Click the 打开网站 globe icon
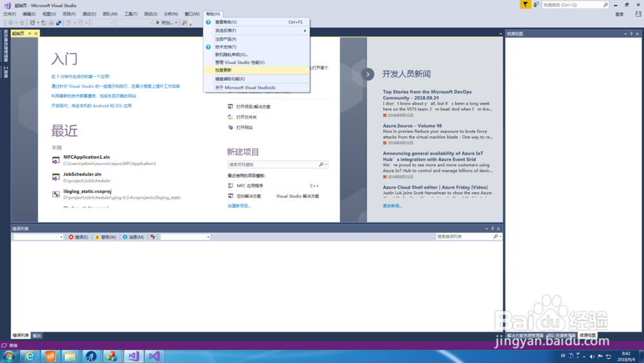The image size is (644, 363). [231, 128]
